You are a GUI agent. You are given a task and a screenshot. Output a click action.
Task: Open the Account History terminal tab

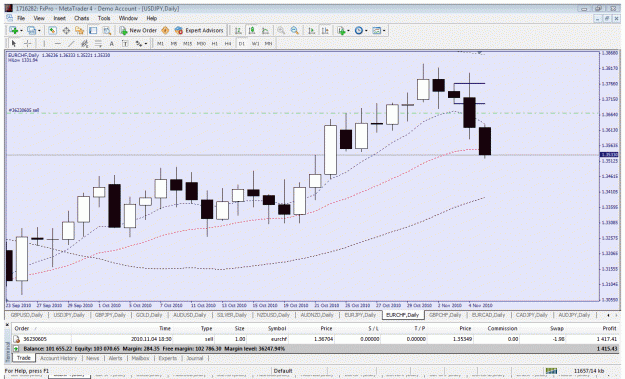tap(58, 358)
